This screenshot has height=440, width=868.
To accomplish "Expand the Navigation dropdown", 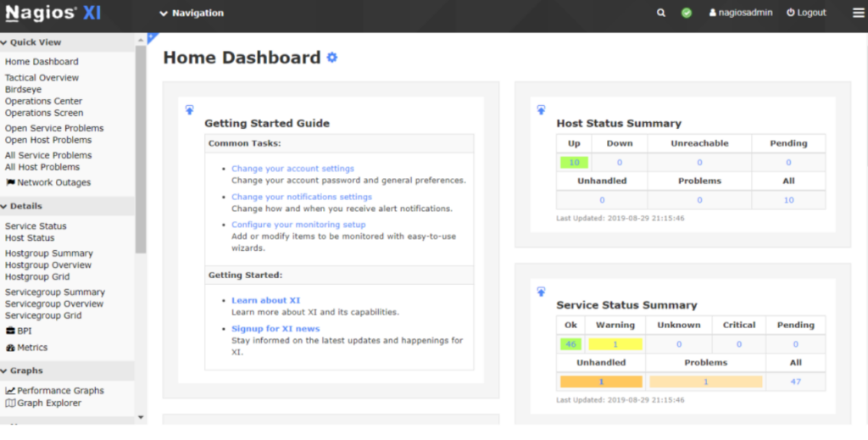I will 192,13.
